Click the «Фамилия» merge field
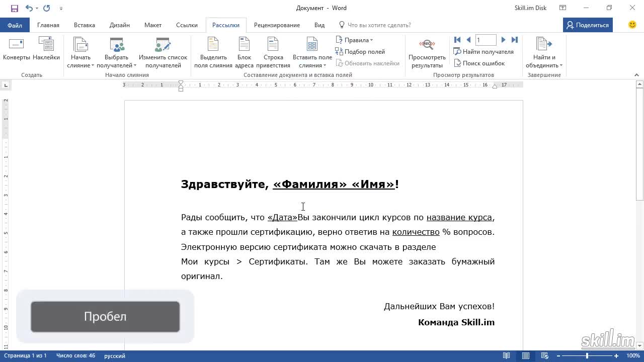 pyautogui.click(x=310, y=185)
